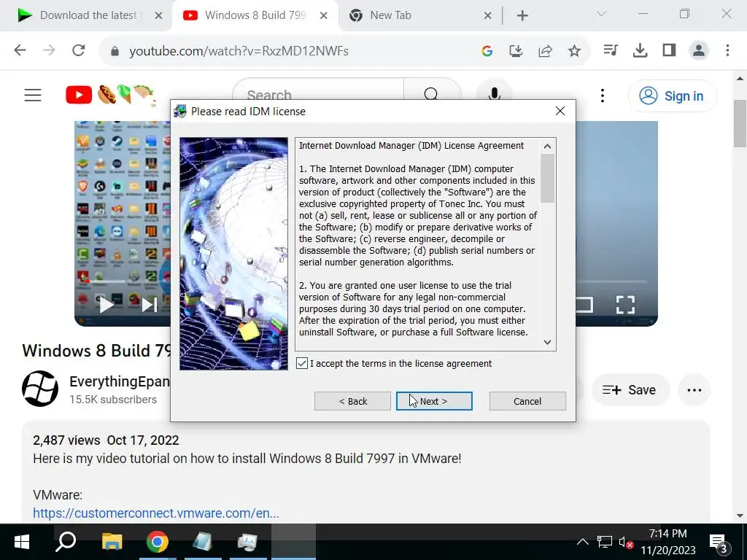
Task: Click the network tray icon
Action: click(x=604, y=542)
